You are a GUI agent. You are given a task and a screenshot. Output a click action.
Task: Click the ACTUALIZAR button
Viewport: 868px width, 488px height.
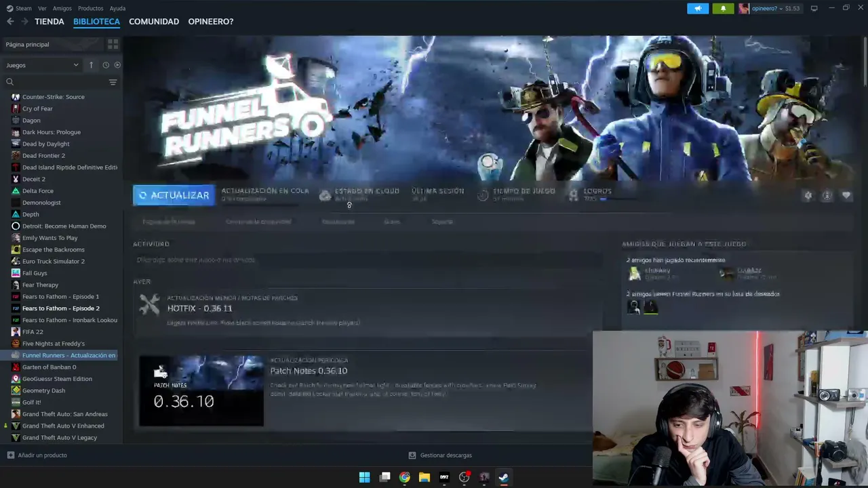[x=174, y=195]
